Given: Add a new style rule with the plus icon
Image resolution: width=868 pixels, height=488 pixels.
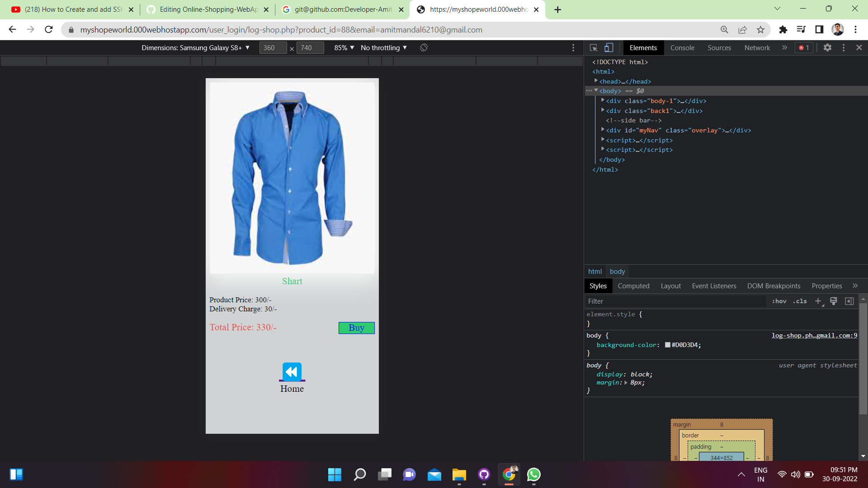Looking at the screenshot, I should pyautogui.click(x=818, y=301).
